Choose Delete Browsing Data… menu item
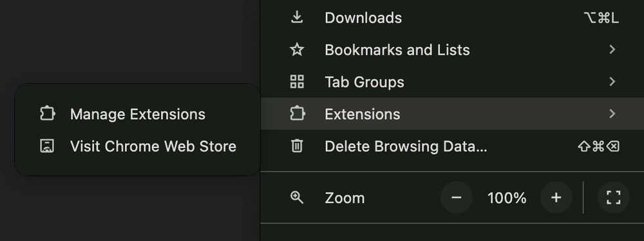The width and height of the screenshot is (644, 241). click(452, 146)
